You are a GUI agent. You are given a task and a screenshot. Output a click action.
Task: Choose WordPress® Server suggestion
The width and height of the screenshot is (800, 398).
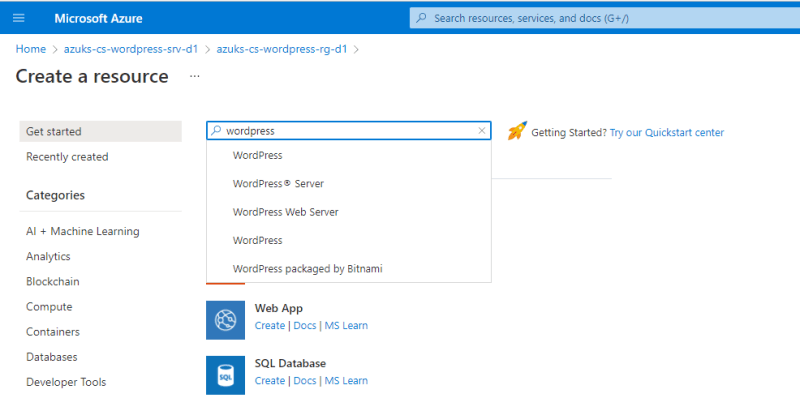[x=348, y=184]
